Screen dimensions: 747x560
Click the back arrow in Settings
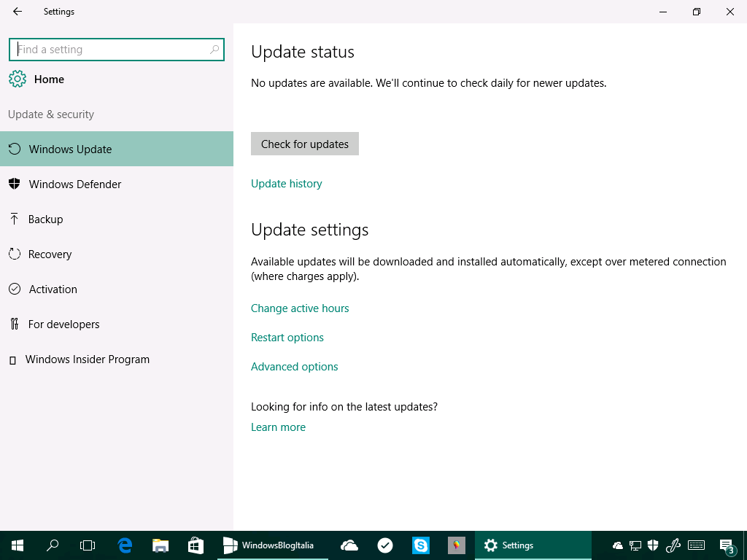18,12
